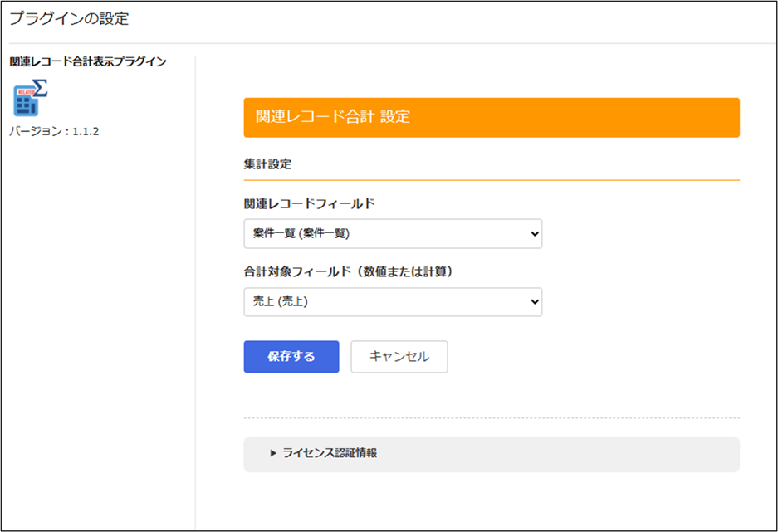Image resolution: width=778 pixels, height=532 pixels.
Task: Click the 関連レコード合計表示プラグイン plugin name
Action: point(88,62)
